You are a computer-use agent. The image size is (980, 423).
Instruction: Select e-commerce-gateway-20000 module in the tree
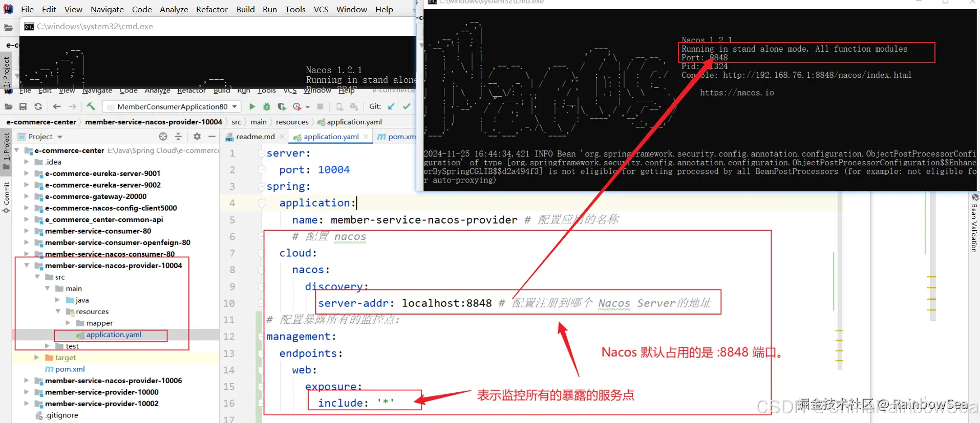click(x=96, y=196)
